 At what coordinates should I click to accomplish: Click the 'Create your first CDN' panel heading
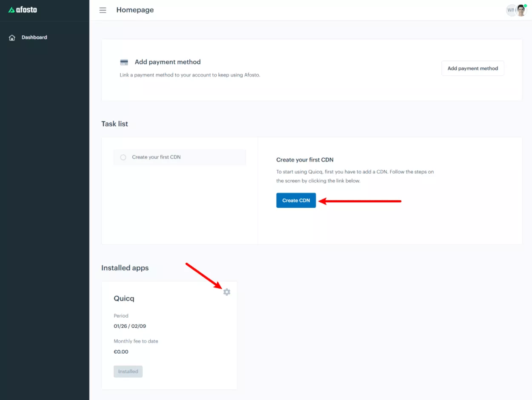pyautogui.click(x=305, y=160)
